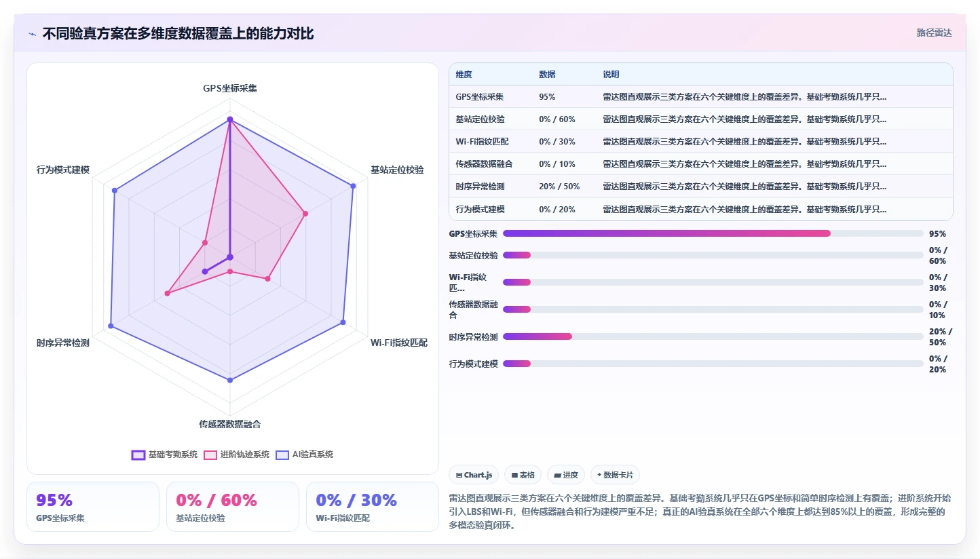Select the 数据卡片 tag
Viewport: 980px width, 559px height.
[x=615, y=475]
